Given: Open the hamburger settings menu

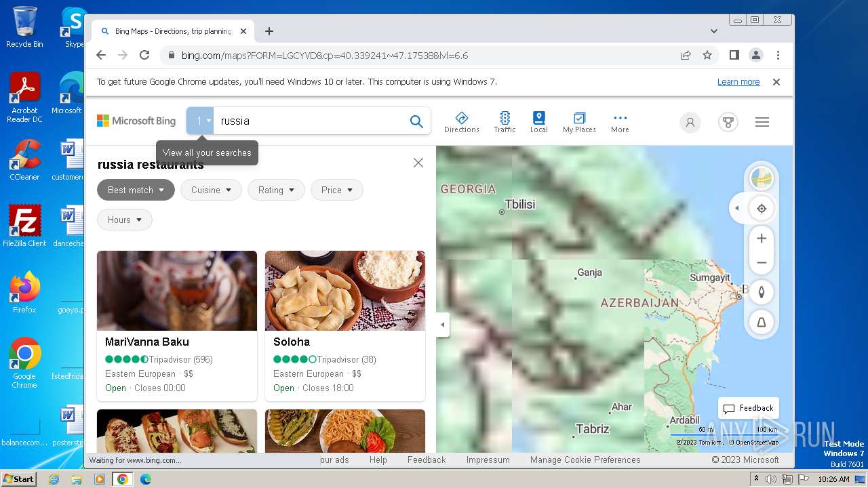Looking at the screenshot, I should pyautogui.click(x=762, y=122).
